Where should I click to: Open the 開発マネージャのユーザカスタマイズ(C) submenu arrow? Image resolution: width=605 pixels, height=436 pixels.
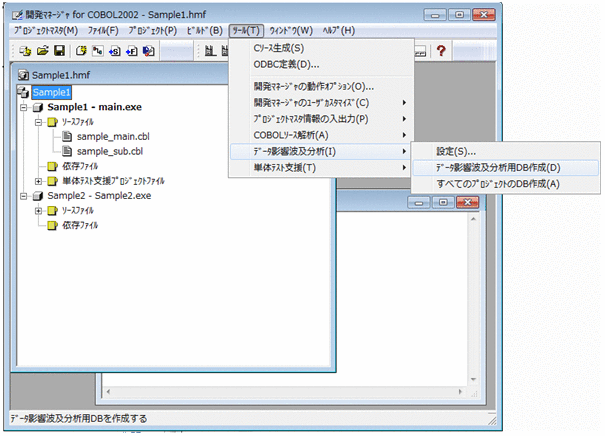404,103
